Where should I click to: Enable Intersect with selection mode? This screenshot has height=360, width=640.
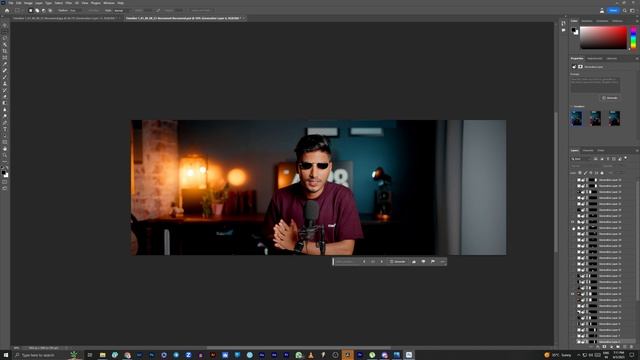click(50, 10)
